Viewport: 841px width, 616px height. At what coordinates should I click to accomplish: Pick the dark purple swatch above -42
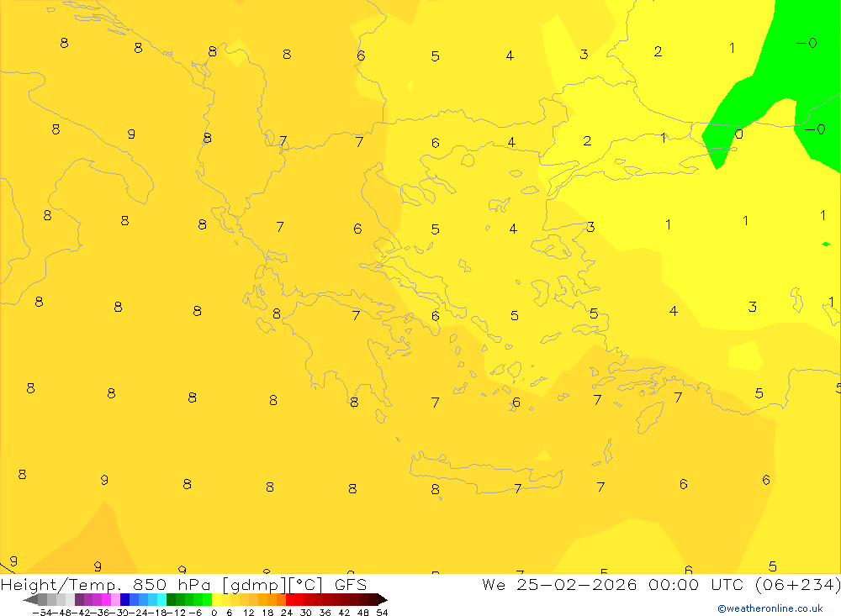79,600
